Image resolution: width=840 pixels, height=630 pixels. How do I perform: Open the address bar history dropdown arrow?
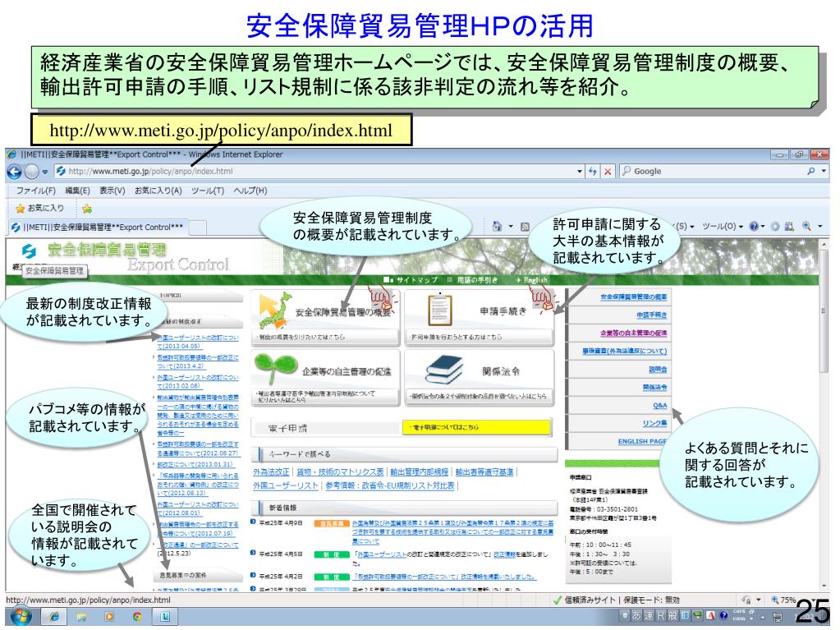click(580, 172)
